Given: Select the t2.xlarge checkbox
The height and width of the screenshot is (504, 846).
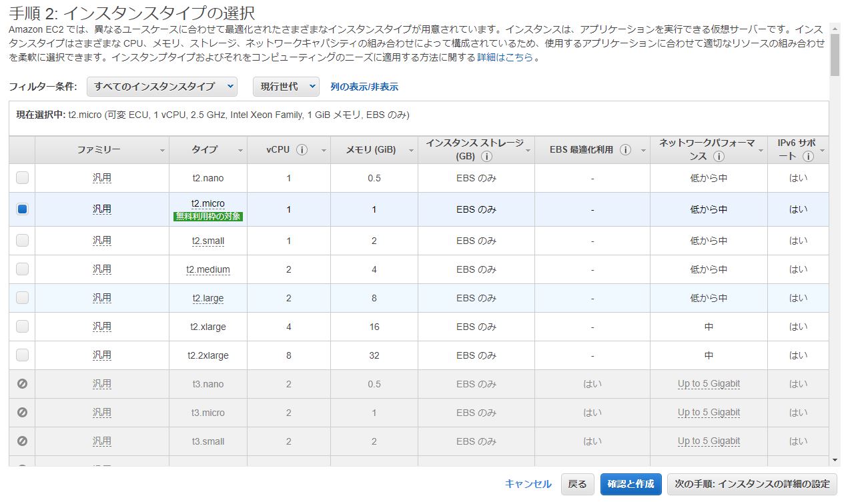Looking at the screenshot, I should 22,327.
